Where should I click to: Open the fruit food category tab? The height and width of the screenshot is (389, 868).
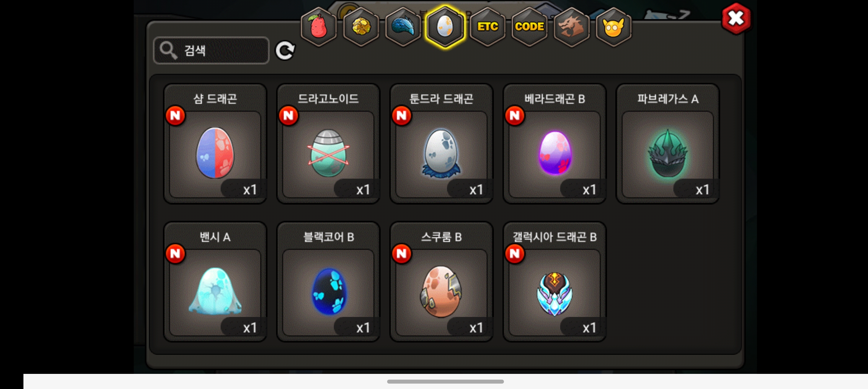(x=319, y=27)
